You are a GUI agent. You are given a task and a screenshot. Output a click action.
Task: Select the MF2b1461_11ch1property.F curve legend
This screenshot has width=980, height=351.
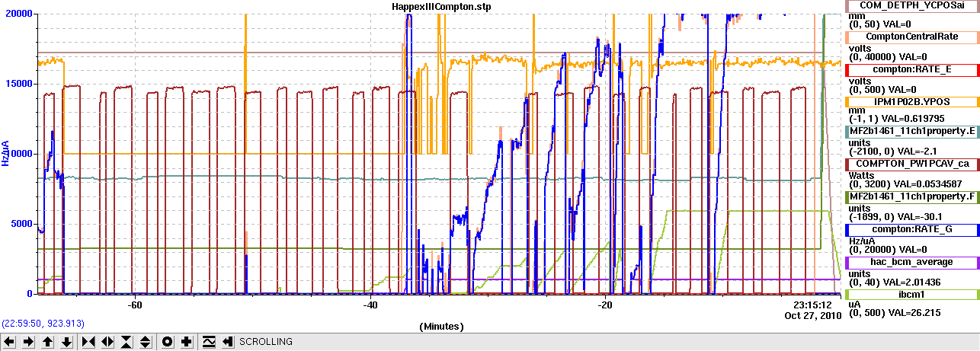(912, 196)
